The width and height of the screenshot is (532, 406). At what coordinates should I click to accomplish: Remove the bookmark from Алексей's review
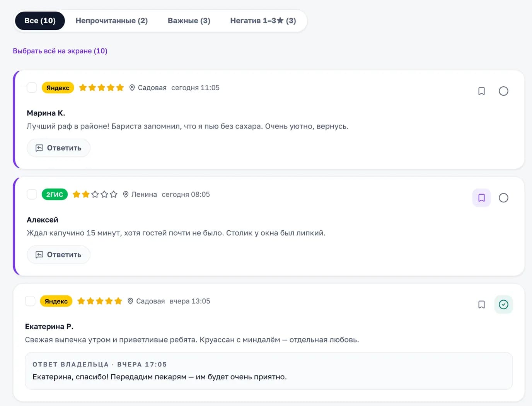pos(481,198)
